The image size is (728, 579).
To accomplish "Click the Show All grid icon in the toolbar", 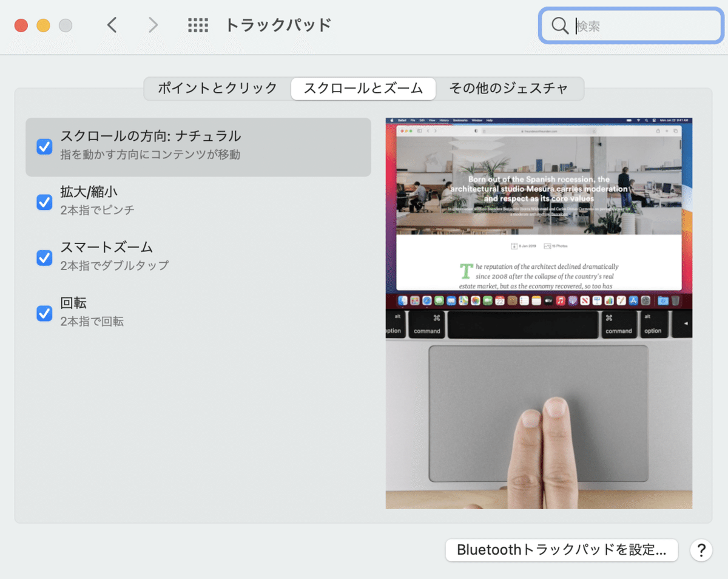I will (198, 25).
